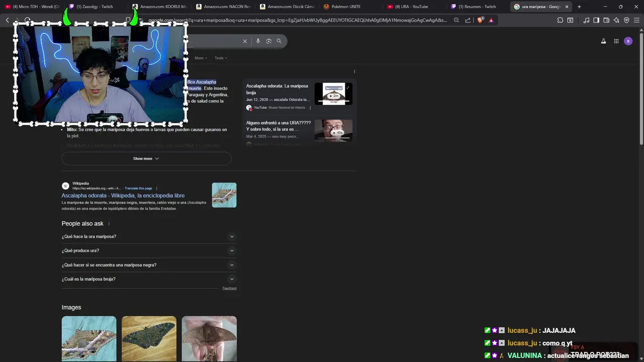
Task: Open third image of brown moth
Action: pyautogui.click(x=209, y=338)
